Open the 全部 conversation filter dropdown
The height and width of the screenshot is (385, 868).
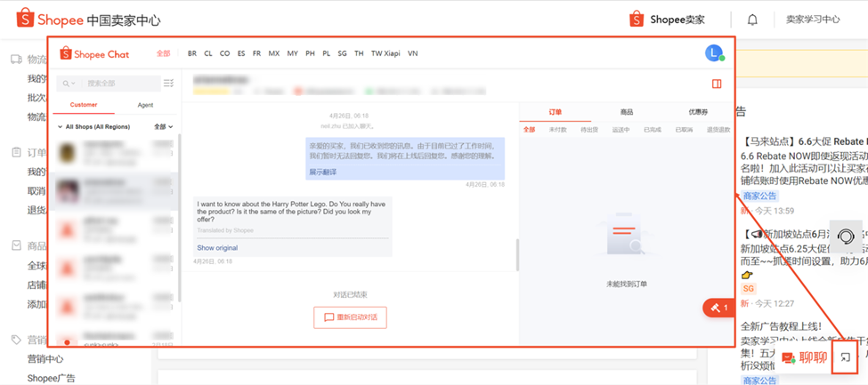[x=163, y=127]
